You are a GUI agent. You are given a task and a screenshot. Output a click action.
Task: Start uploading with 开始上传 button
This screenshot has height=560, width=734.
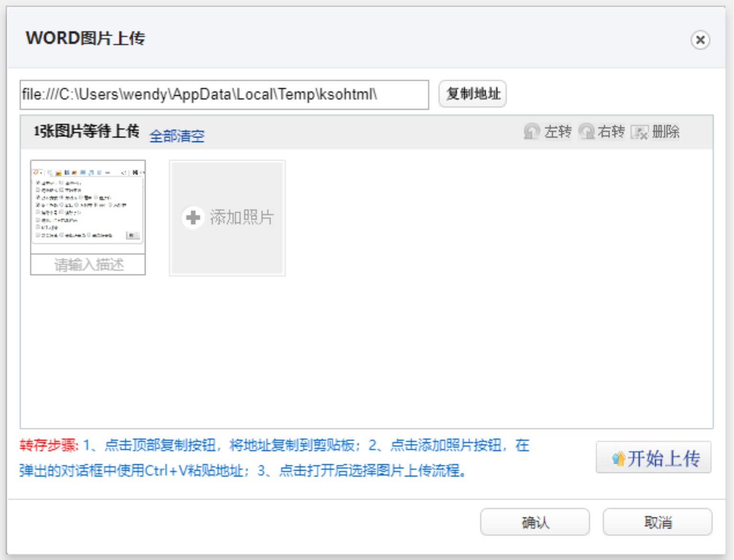[654, 458]
